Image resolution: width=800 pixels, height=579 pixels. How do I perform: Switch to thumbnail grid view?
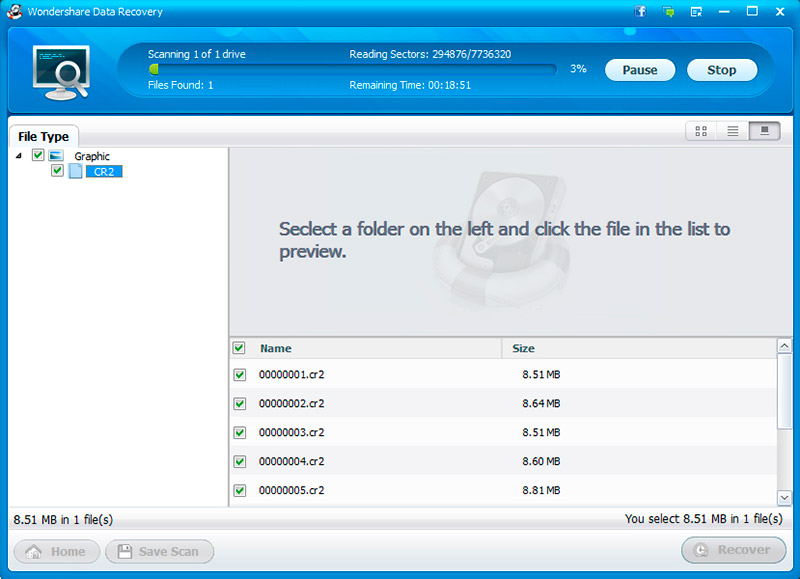click(x=701, y=131)
